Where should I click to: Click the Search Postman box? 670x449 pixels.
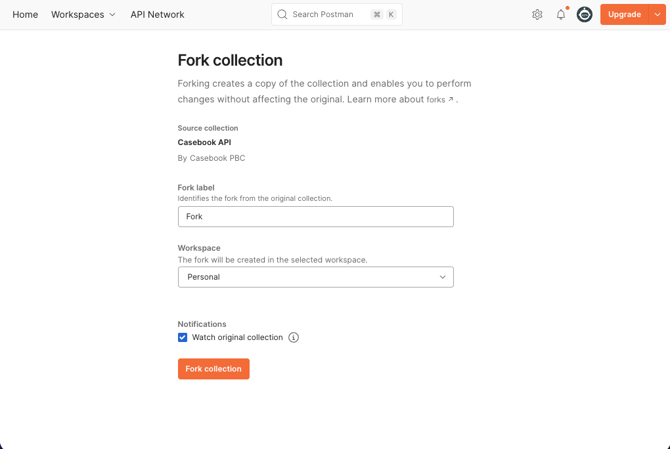coord(323,15)
